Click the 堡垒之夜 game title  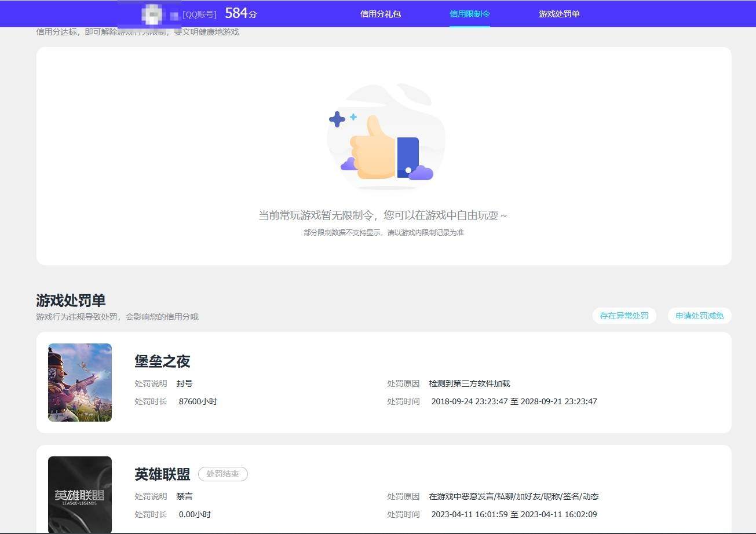[x=162, y=361]
